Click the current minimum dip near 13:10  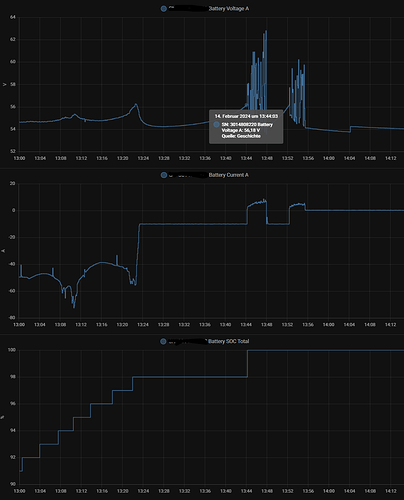(x=74, y=306)
